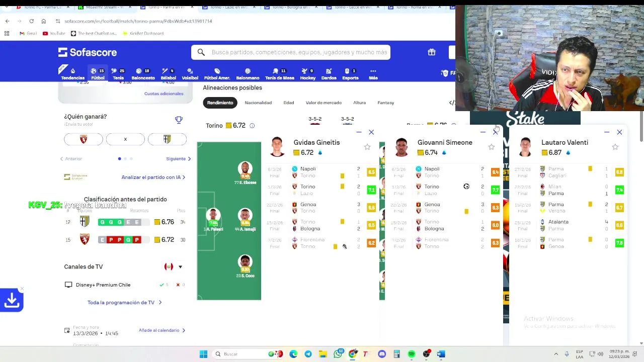Click Gvidas Gineitis player photo
Screen dimensions: 644x362
(x=277, y=147)
